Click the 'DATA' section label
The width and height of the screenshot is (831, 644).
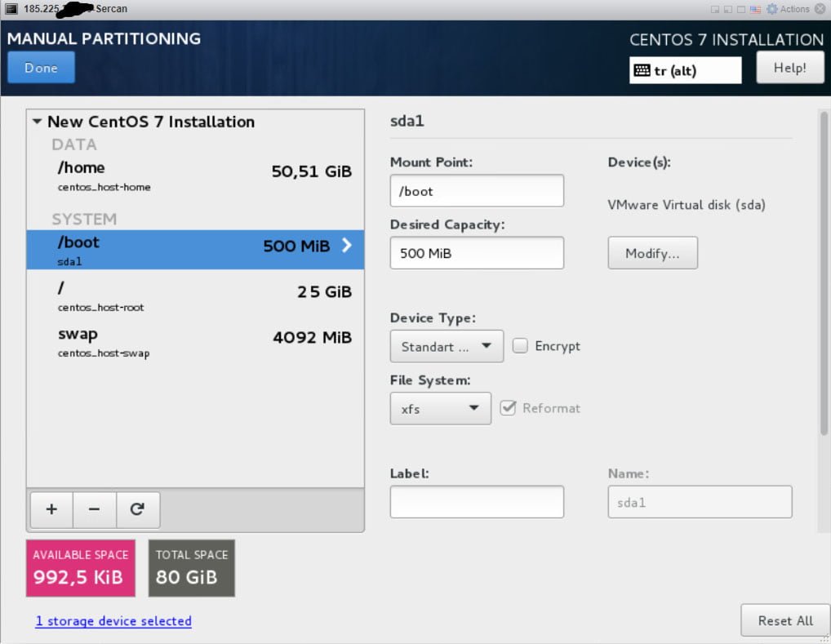pyautogui.click(x=74, y=144)
